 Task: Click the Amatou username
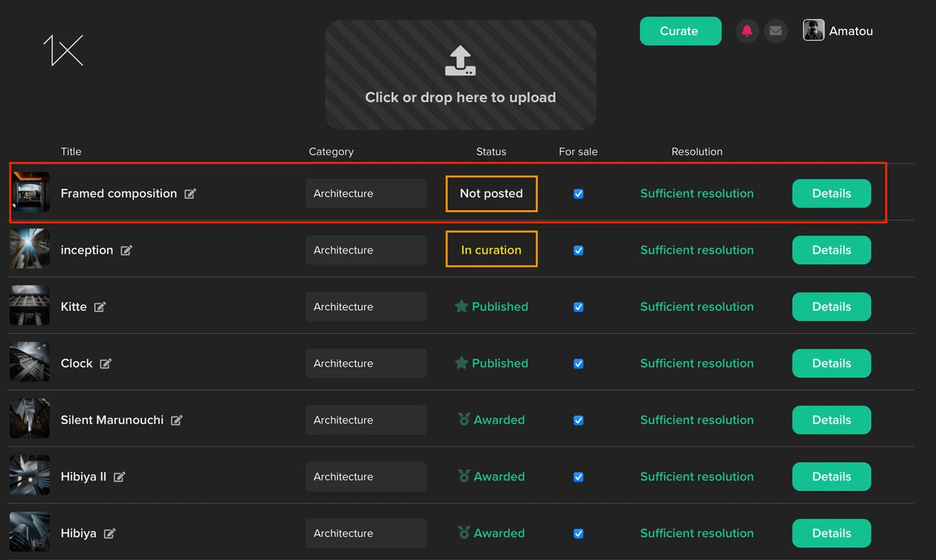(851, 31)
